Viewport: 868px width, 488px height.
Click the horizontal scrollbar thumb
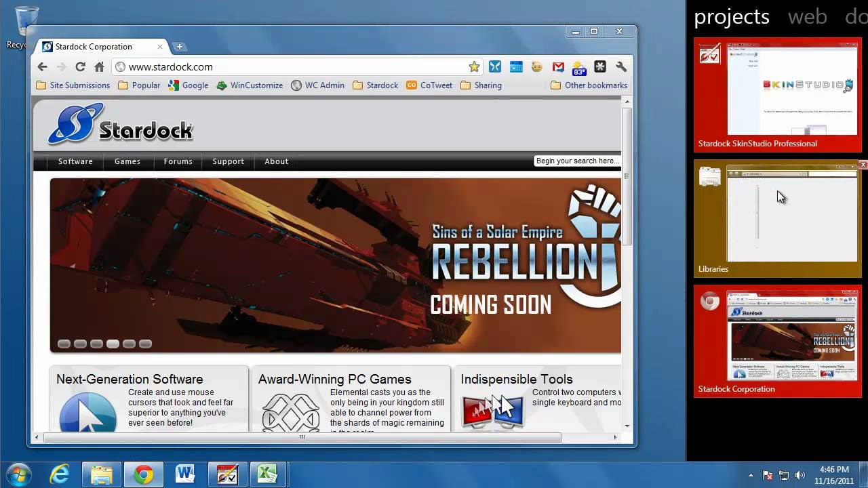pos(302,438)
